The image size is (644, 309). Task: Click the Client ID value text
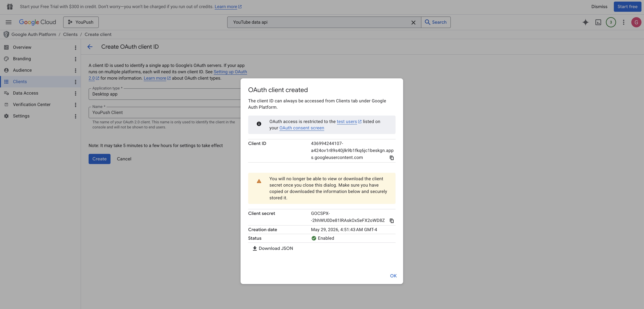click(352, 151)
